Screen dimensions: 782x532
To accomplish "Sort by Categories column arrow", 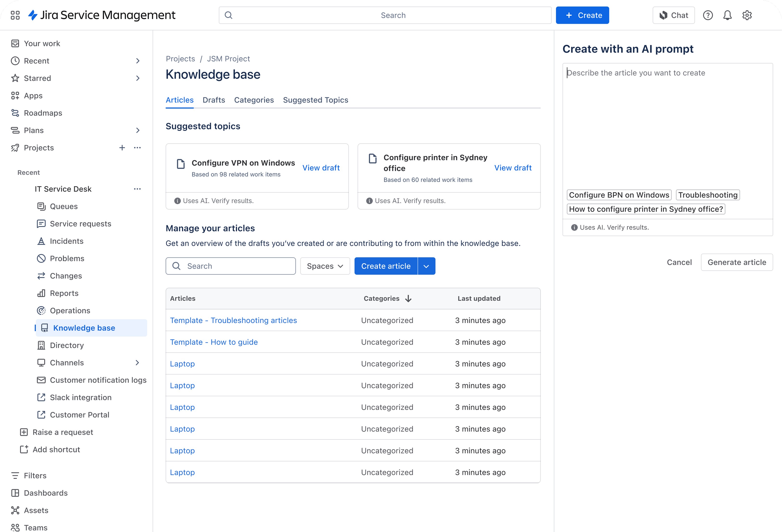I will (408, 298).
